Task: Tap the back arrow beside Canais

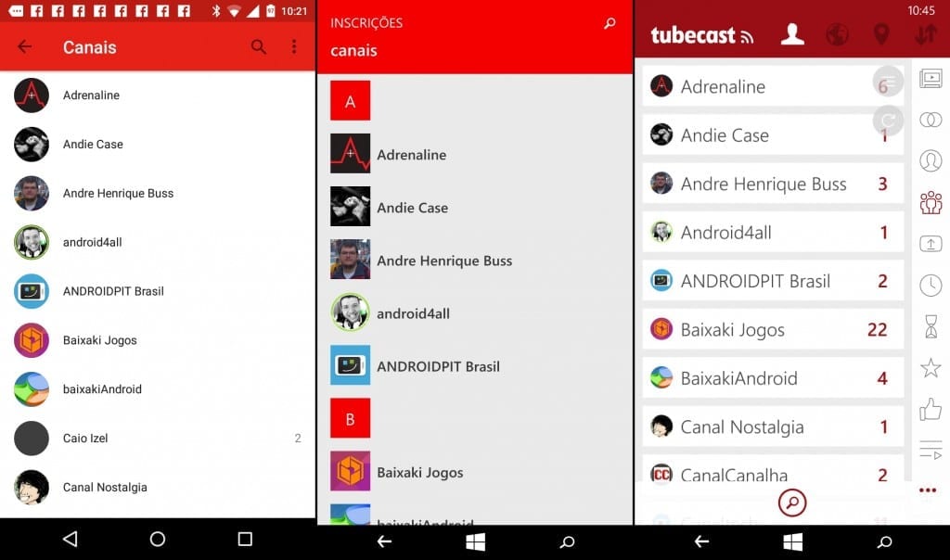Action: tap(25, 47)
